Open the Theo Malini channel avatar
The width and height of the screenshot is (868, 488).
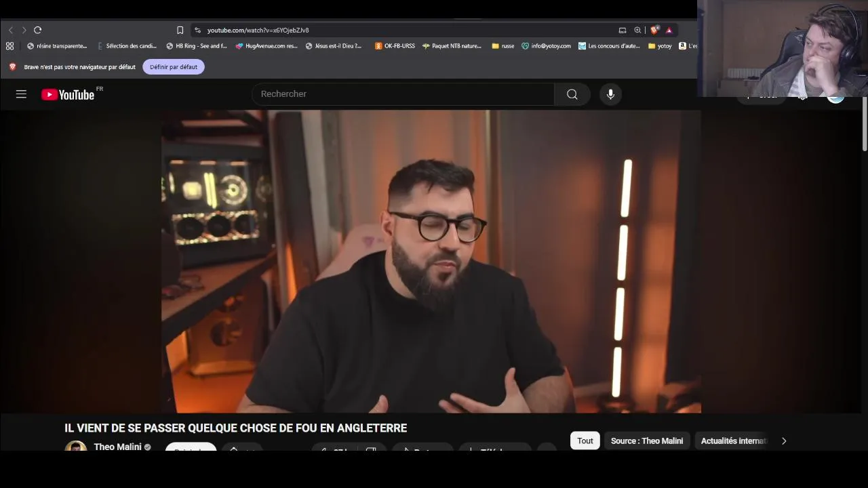(76, 447)
